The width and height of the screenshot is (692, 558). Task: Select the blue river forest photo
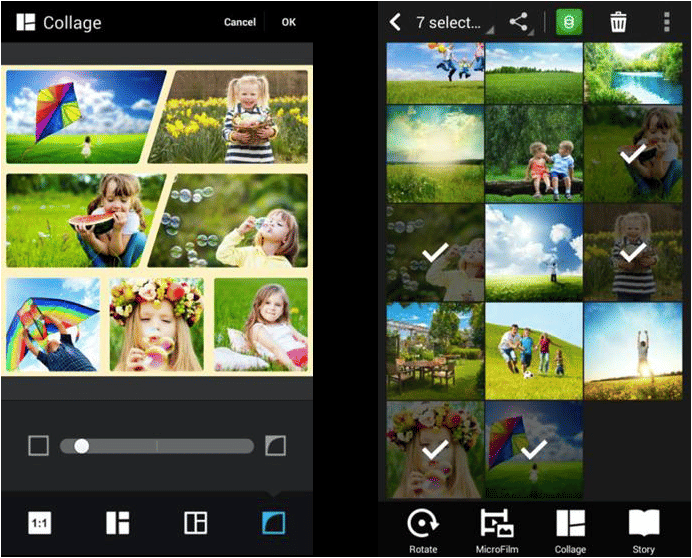pos(633,73)
